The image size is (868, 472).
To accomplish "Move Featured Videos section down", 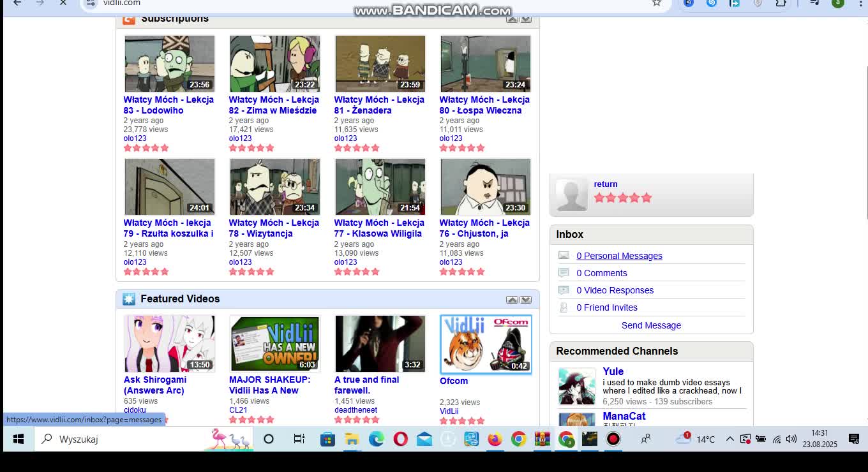I will (526, 300).
